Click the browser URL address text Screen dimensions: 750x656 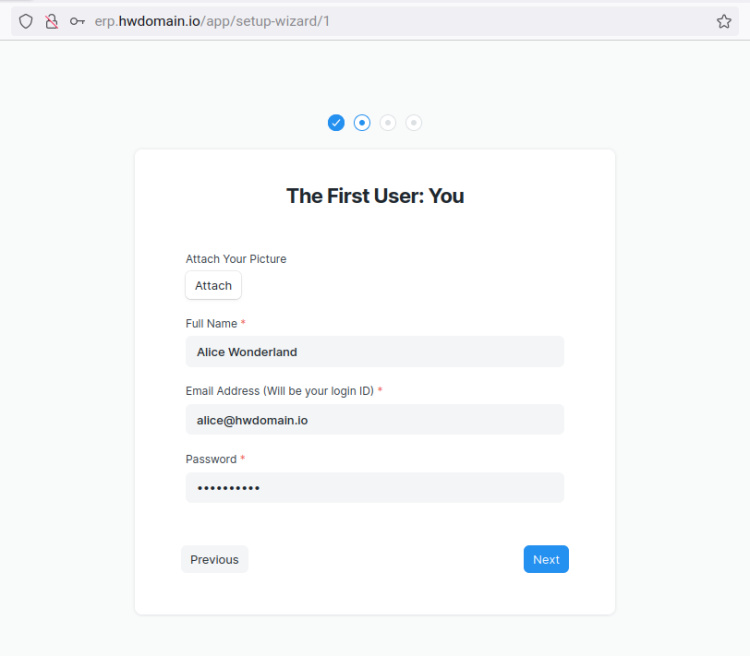212,21
